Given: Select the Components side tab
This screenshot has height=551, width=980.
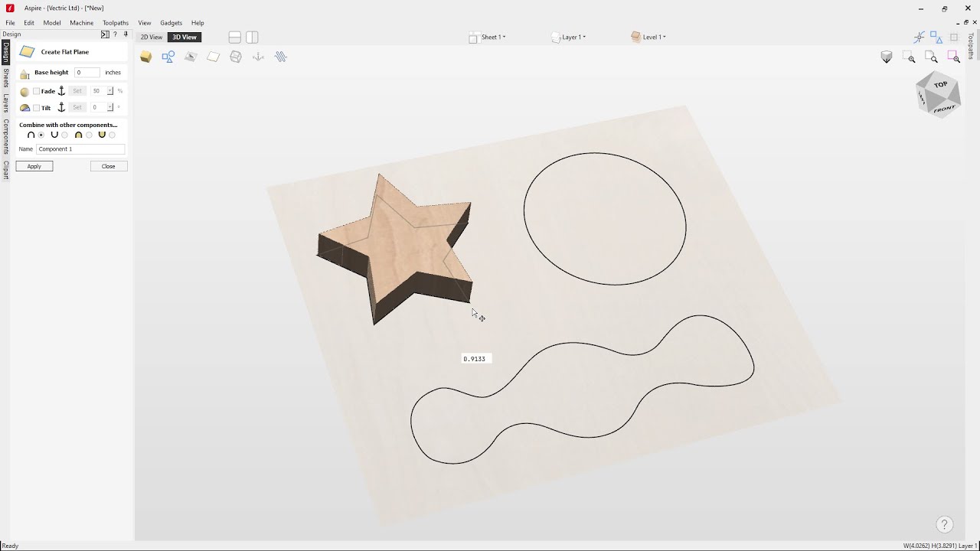Looking at the screenshot, I should coord(5,137).
